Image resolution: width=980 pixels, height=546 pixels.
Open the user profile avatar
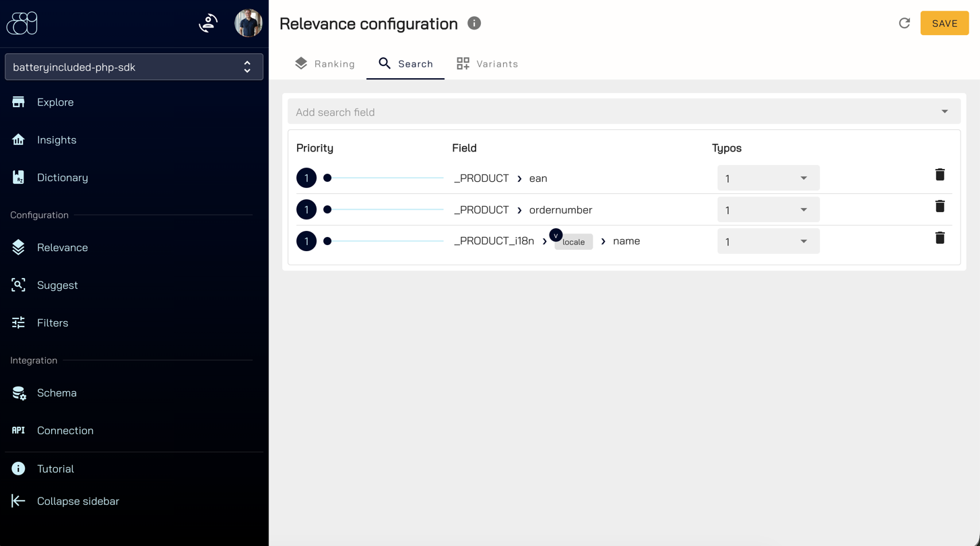click(248, 24)
